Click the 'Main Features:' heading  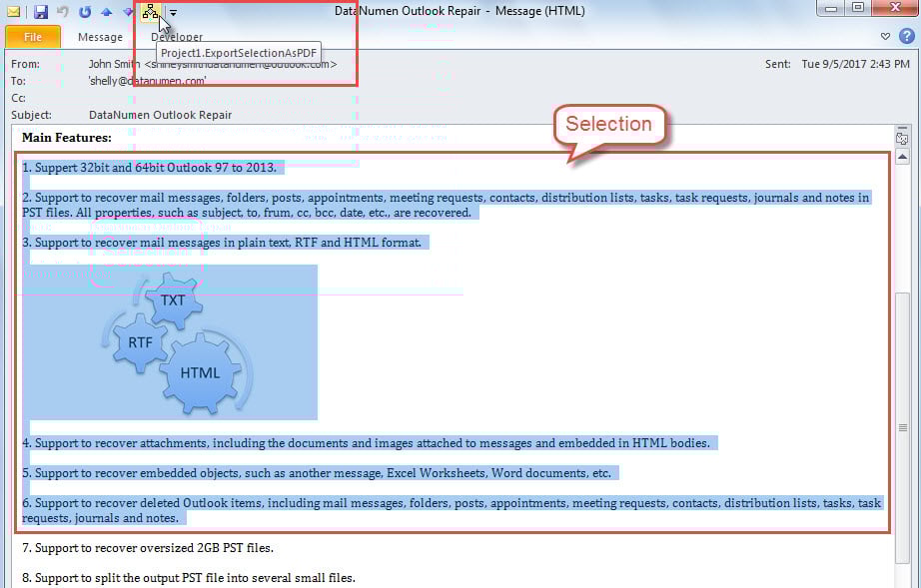(x=66, y=138)
